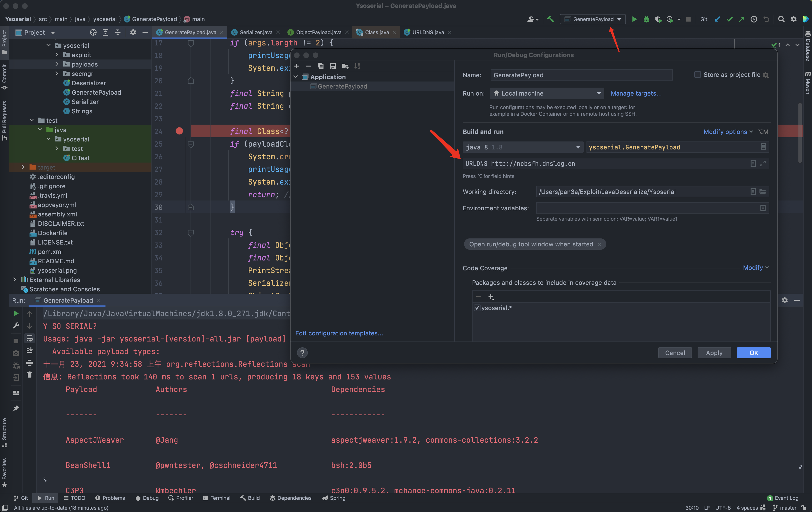This screenshot has width=812, height=512.
Task: Open Manage targets link
Action: 636,93
